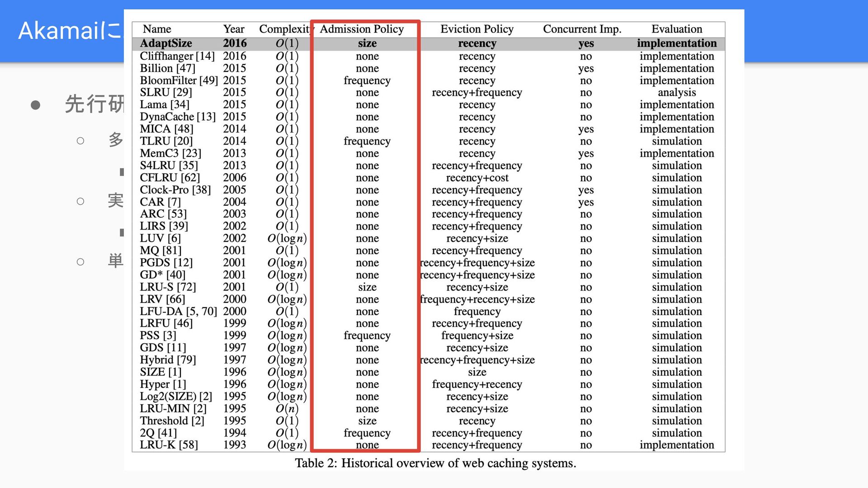Click the O(n) complexity cell for LRU-MIN
This screenshot has width=868, height=488.
click(x=287, y=408)
